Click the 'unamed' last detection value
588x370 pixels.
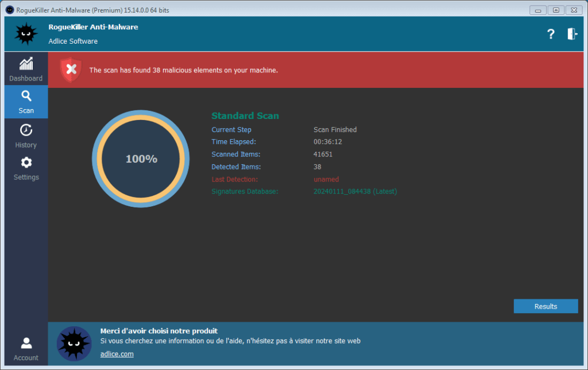[326, 179]
